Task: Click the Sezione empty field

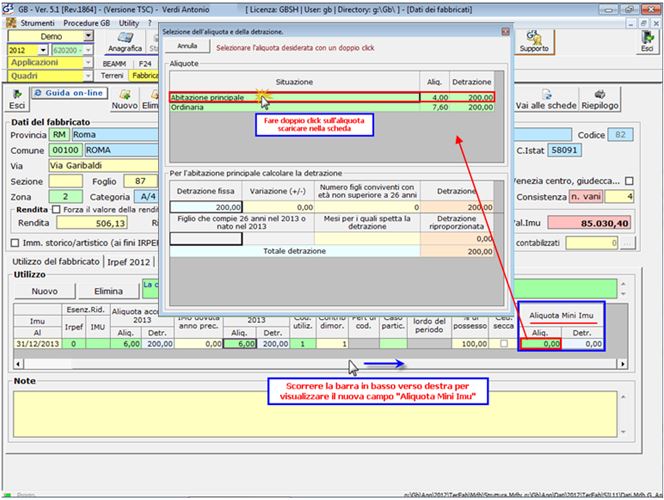Action: [66, 181]
